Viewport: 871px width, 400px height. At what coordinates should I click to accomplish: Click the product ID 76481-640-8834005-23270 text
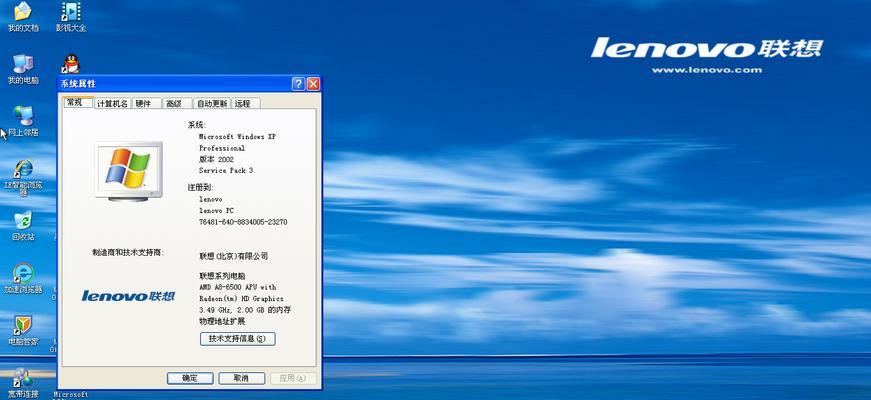[243, 222]
